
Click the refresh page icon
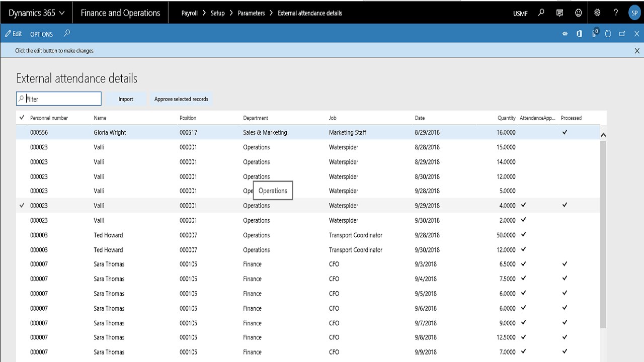[608, 34]
